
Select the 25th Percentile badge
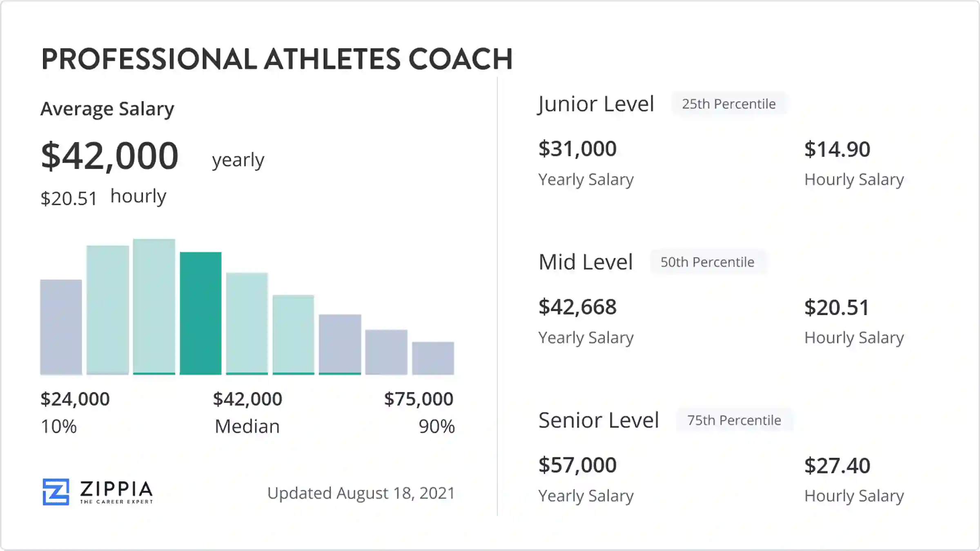pyautogui.click(x=729, y=104)
